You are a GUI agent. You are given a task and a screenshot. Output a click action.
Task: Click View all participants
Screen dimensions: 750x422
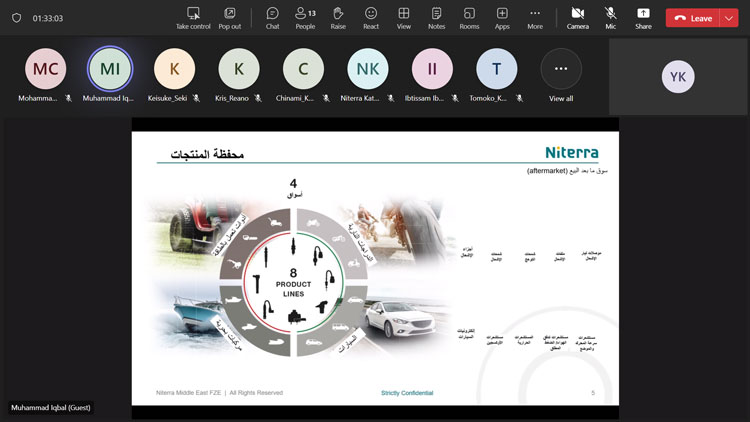(561, 75)
